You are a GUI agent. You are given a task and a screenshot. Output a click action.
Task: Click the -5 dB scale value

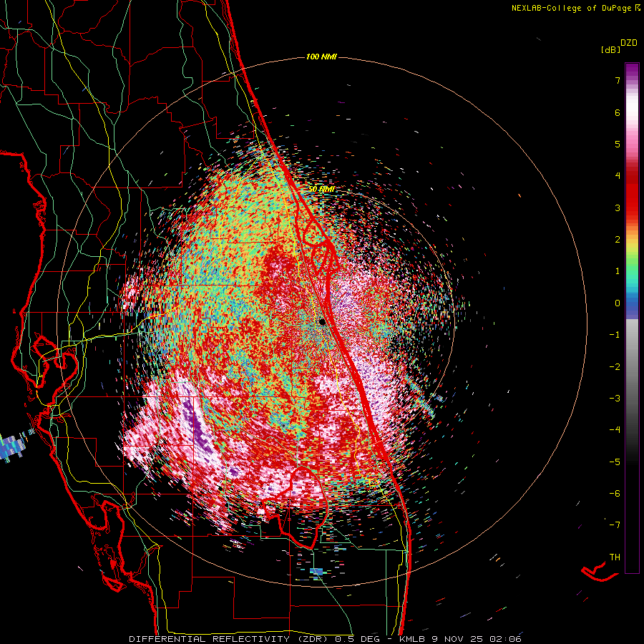tap(615, 462)
